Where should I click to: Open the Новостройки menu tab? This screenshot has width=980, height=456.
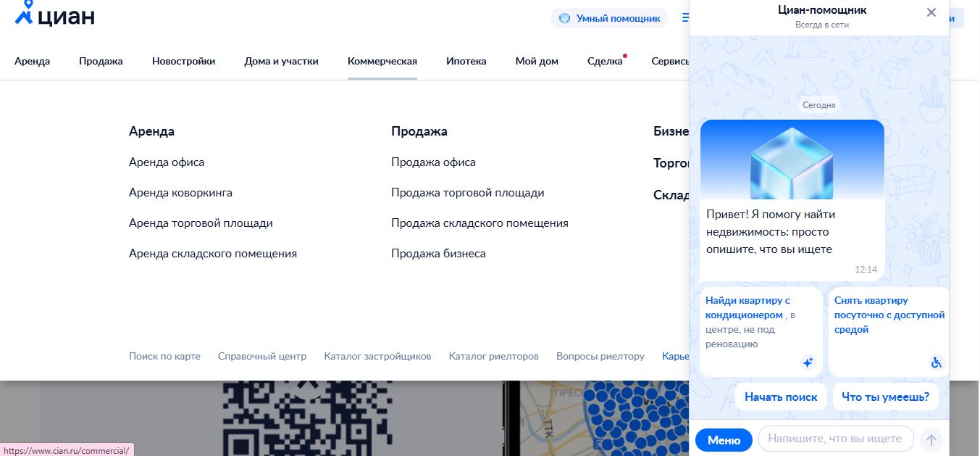point(183,62)
